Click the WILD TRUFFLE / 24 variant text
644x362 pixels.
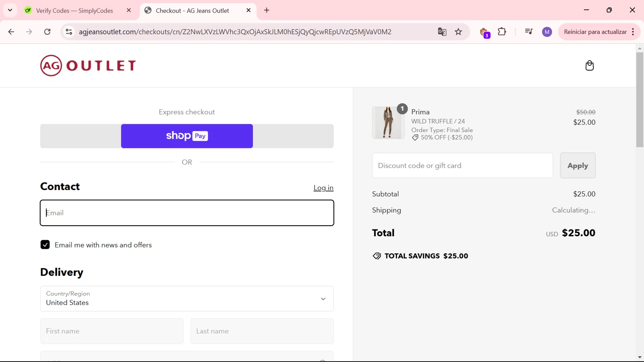point(438,121)
